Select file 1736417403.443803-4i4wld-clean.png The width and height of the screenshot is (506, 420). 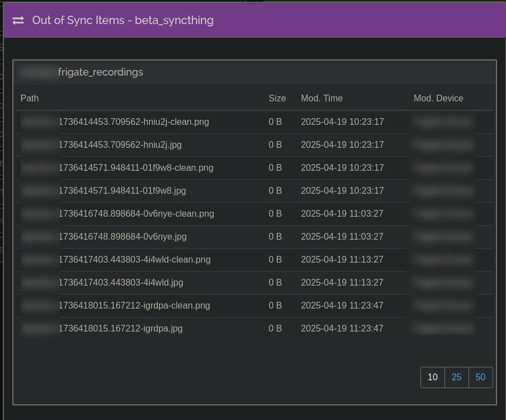[134, 259]
